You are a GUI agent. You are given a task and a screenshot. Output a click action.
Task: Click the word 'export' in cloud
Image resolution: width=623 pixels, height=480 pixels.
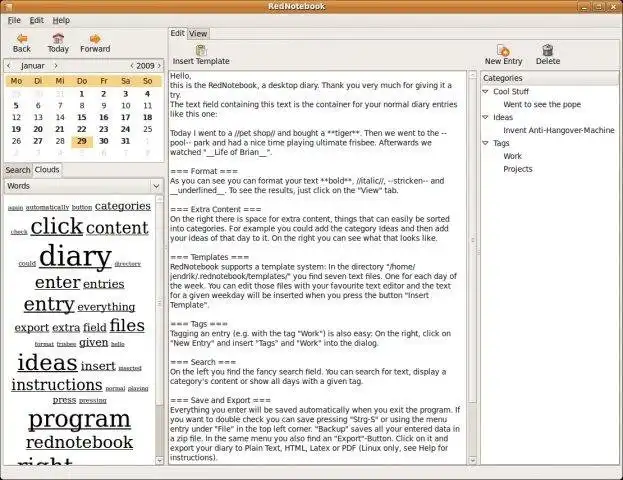[x=32, y=328]
